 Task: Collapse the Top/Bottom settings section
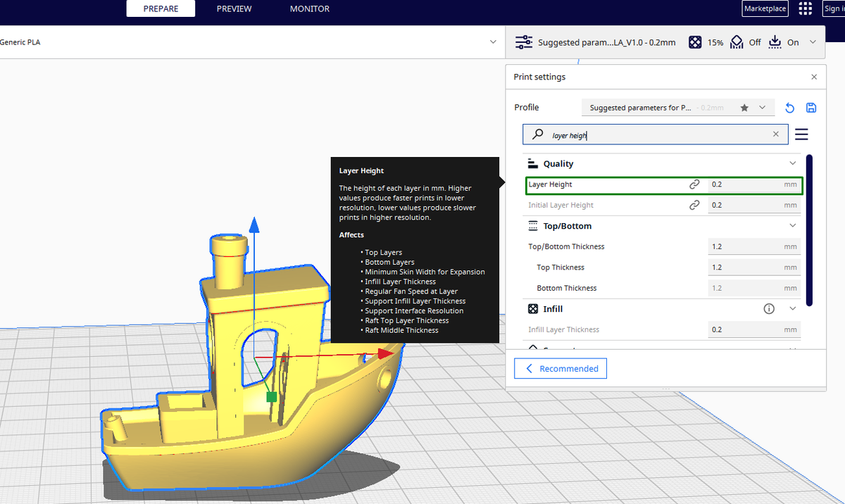793,226
